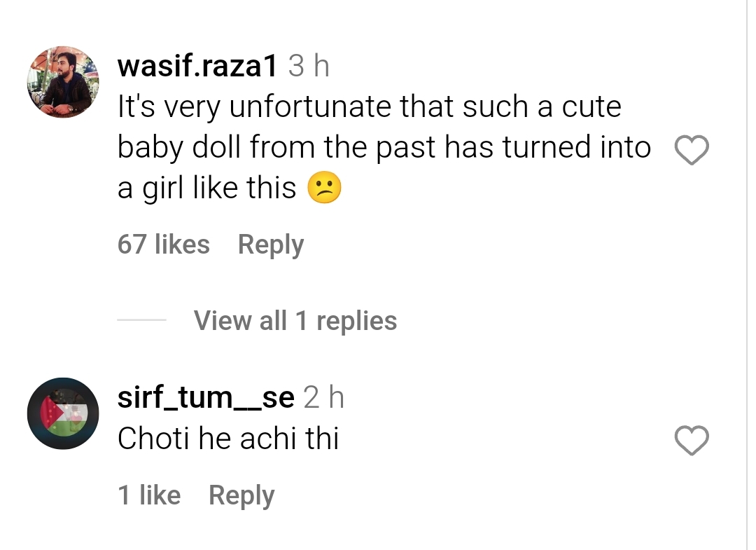Like wasif.raza1's comment with the heart icon
This screenshot has width=756, height=550.
(692, 148)
